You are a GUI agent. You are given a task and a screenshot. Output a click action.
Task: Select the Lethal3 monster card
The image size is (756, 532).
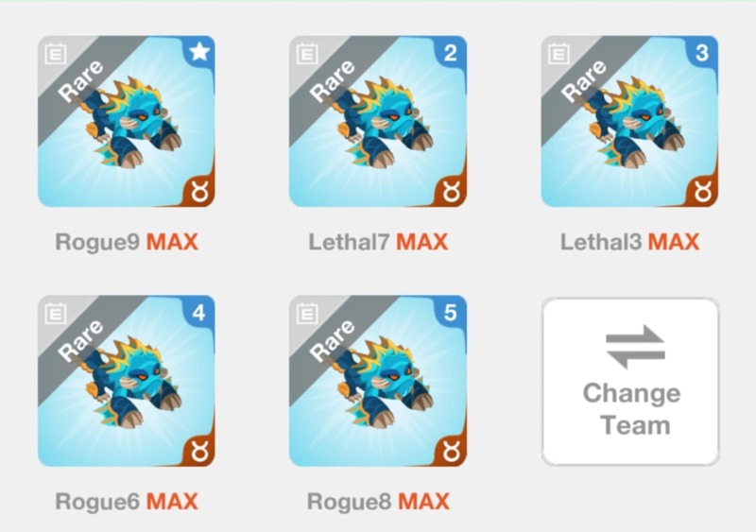coord(629,122)
